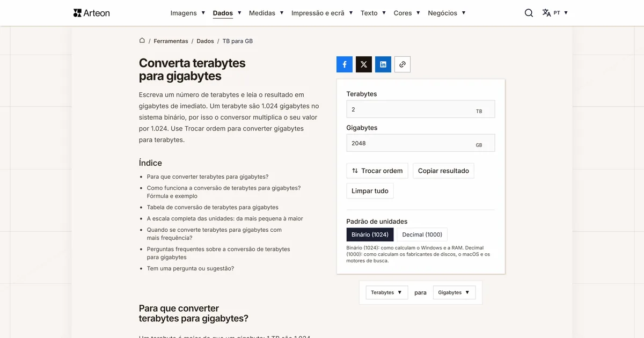
Task: Select Decimal (1000) unit standard
Action: click(x=422, y=234)
